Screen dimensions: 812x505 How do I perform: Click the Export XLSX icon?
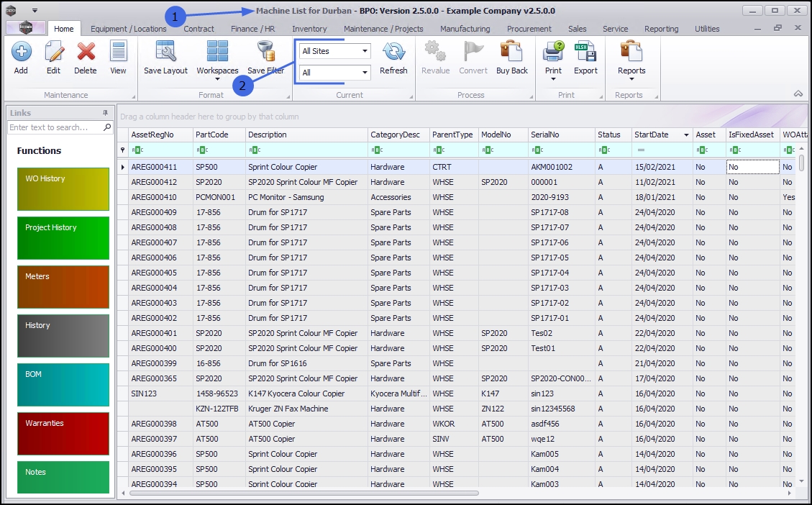(x=585, y=53)
